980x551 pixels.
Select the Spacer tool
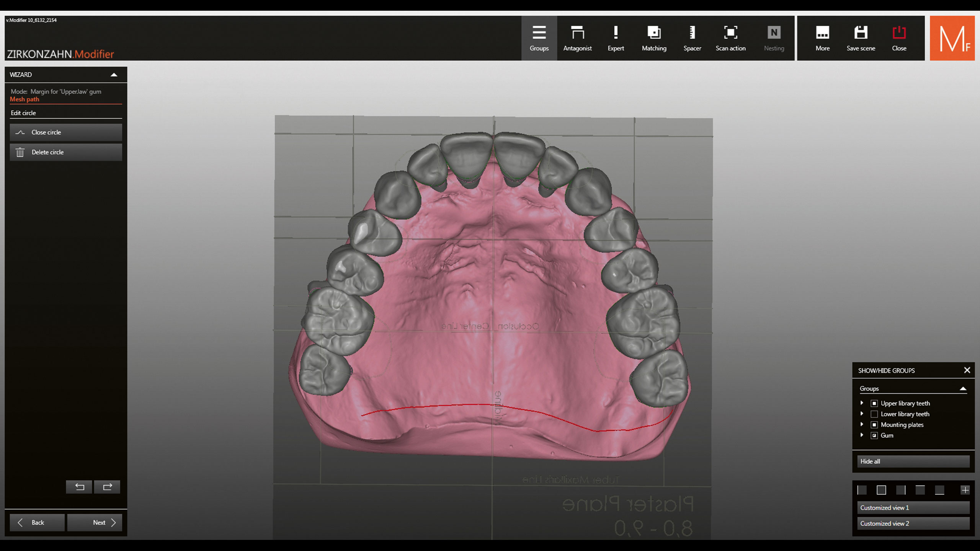click(x=692, y=38)
